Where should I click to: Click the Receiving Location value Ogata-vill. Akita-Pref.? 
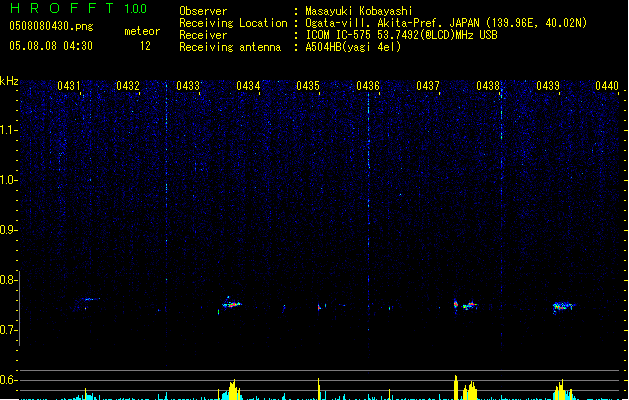392,23
